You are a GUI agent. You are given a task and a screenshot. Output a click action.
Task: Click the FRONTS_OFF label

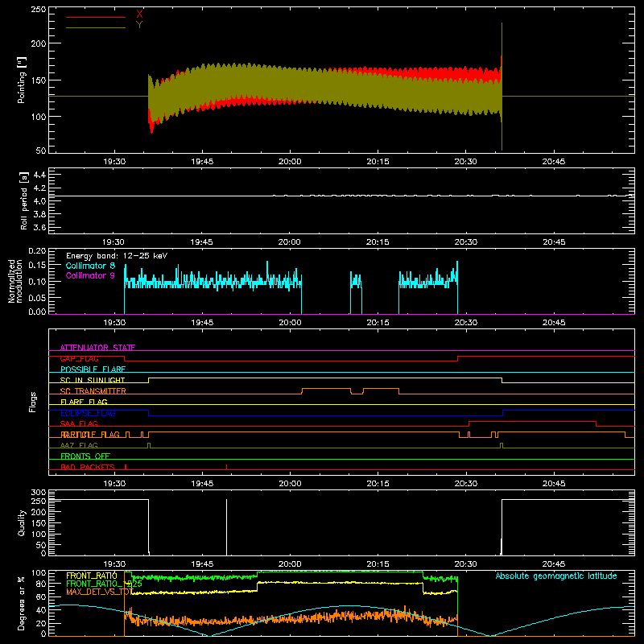[x=85, y=456]
